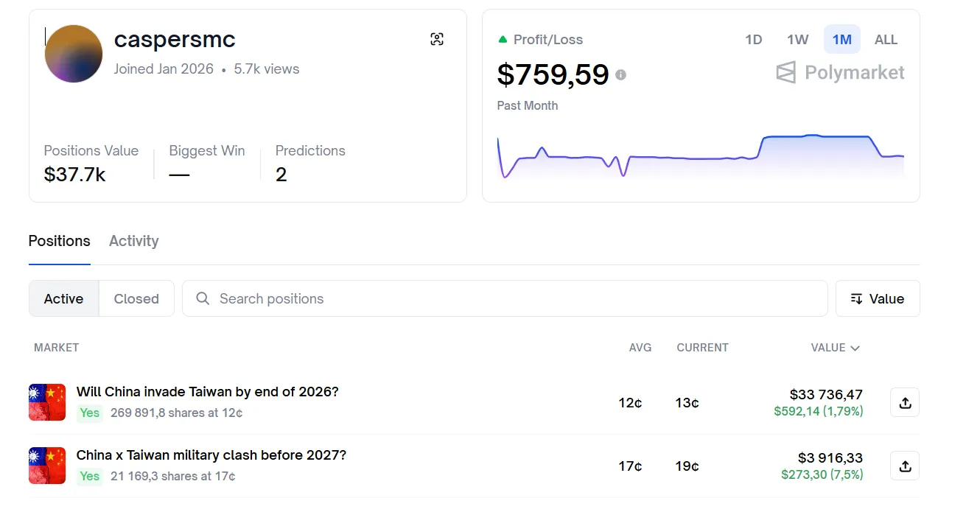This screenshot has height=512, width=980.
Task: Click the Profit/Loss info icon
Action: (x=621, y=74)
